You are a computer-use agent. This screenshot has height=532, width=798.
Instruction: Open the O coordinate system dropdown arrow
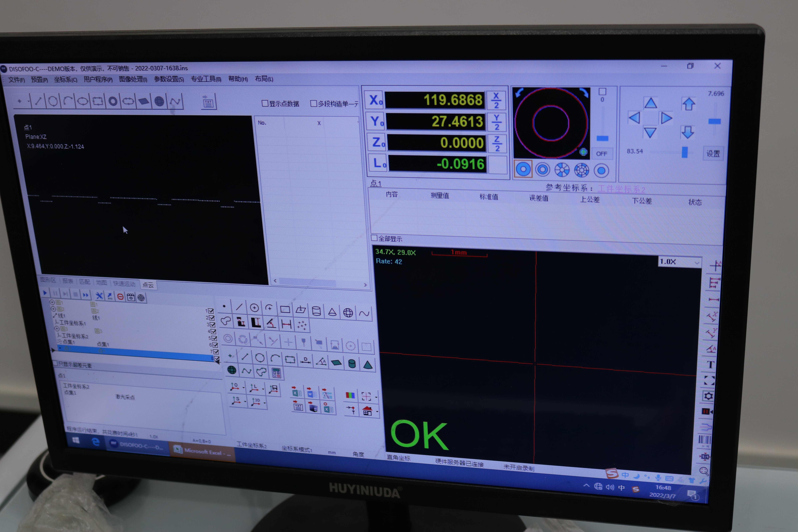pos(244,388)
